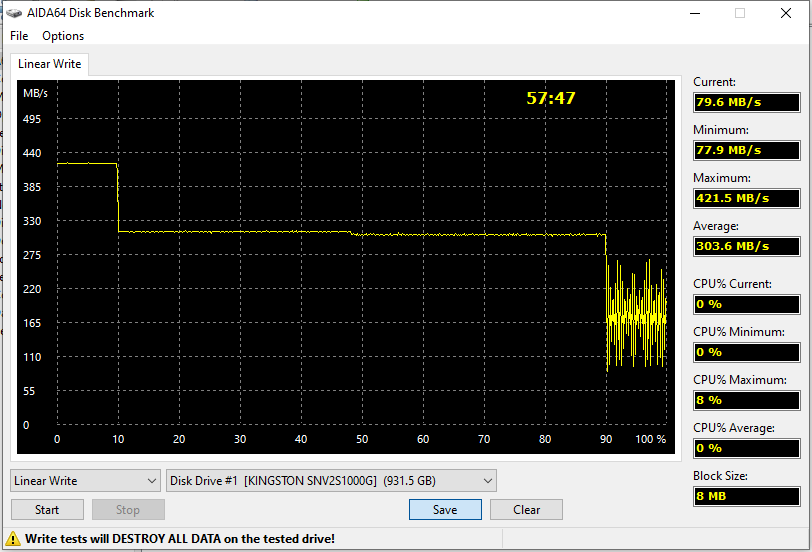The height and width of the screenshot is (552, 812).
Task: Open the Options menu
Action: (63, 36)
